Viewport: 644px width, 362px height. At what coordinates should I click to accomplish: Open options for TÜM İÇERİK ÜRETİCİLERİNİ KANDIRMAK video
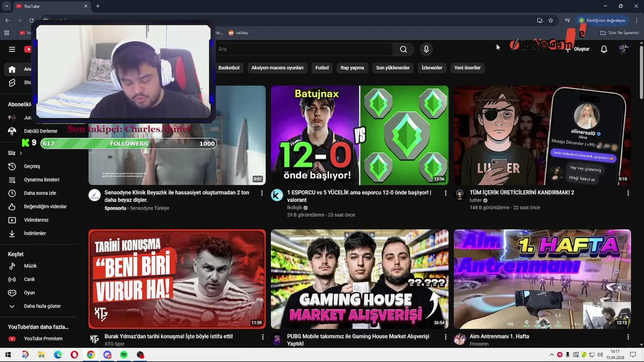coord(627,193)
